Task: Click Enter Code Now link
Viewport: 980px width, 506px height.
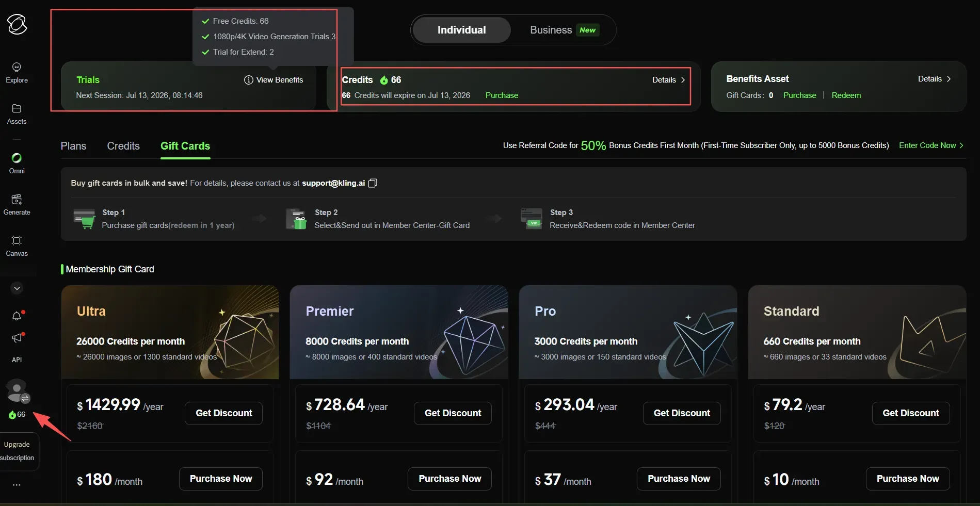Action: [931, 145]
